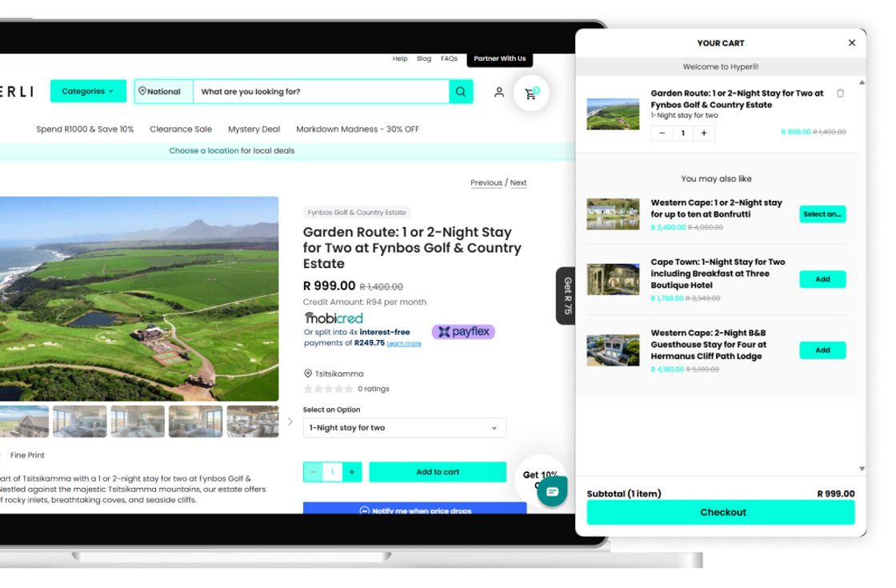This screenshot has width=896, height=588.
Task: Select the National location selector
Action: pos(163,91)
